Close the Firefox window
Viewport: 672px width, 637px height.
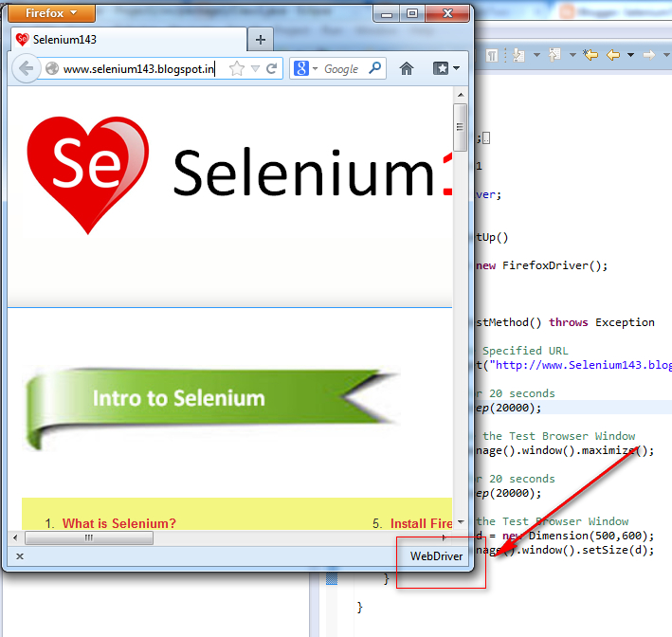[448, 14]
